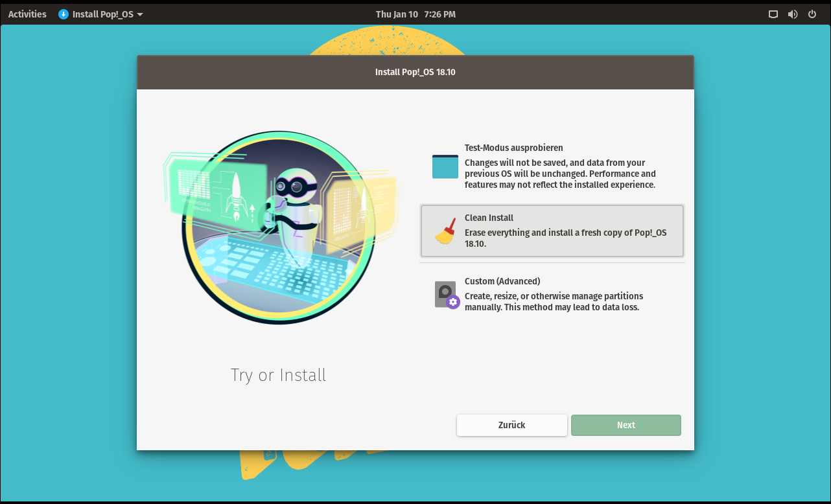Open the Activities overview
The width and height of the screenshot is (831, 504).
(x=27, y=14)
